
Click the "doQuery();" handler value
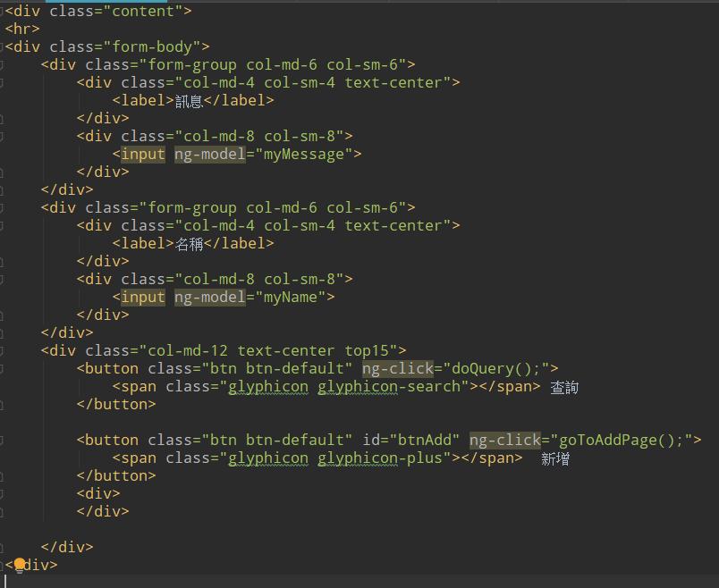click(x=496, y=368)
